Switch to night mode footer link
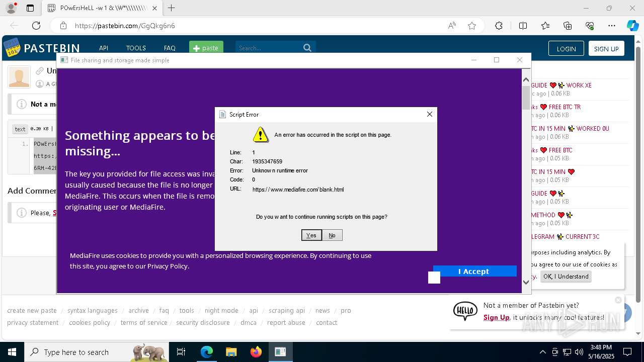The width and height of the screenshot is (644, 362). coord(221,310)
